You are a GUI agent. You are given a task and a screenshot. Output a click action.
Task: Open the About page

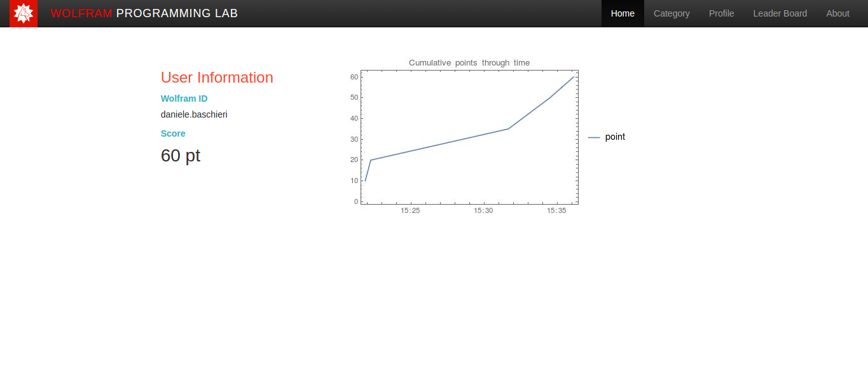[837, 13]
